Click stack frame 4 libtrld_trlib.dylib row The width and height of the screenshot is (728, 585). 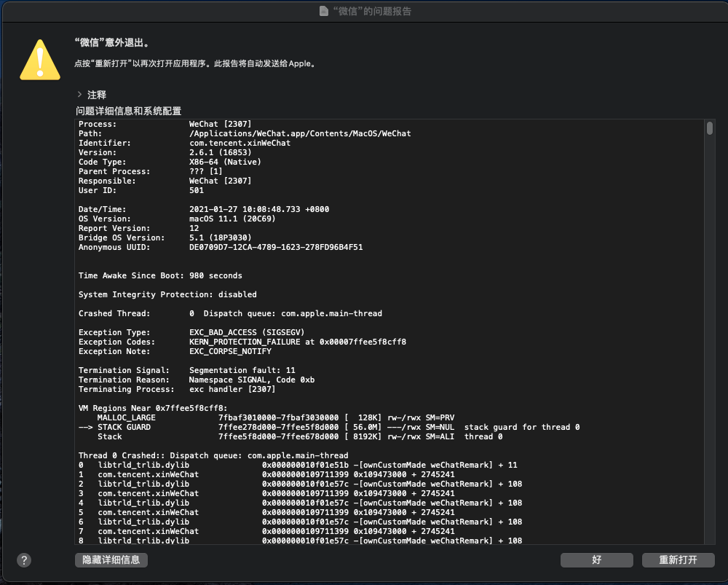pyautogui.click(x=301, y=503)
